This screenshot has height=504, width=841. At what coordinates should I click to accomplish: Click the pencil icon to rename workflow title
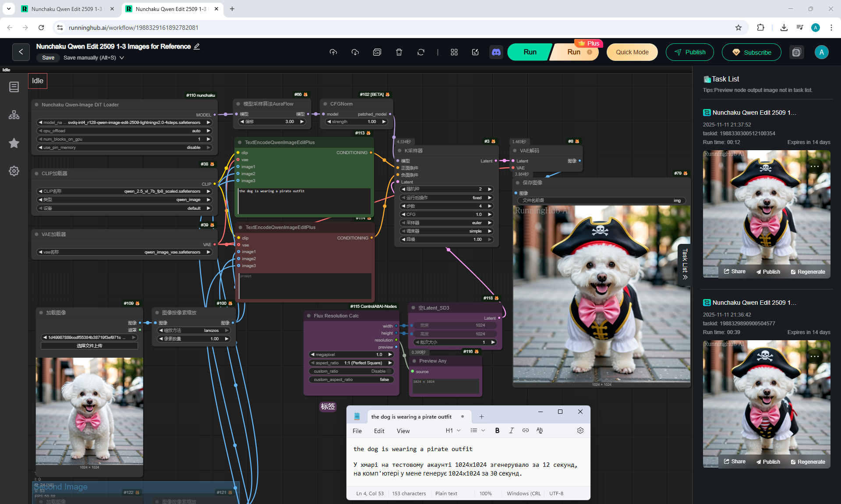click(197, 46)
